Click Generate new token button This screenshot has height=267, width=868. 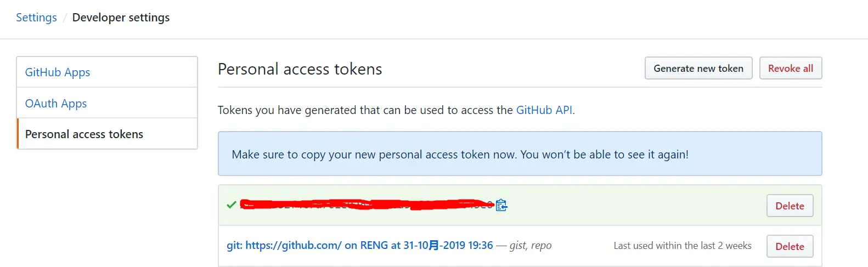pyautogui.click(x=698, y=69)
